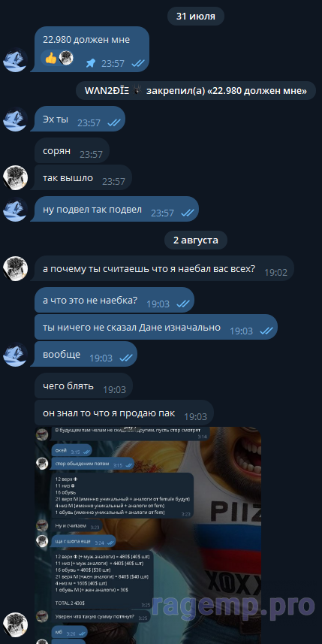The image size is (322, 644).
Task: Click the "2 августа" date badge
Action: 196,240
